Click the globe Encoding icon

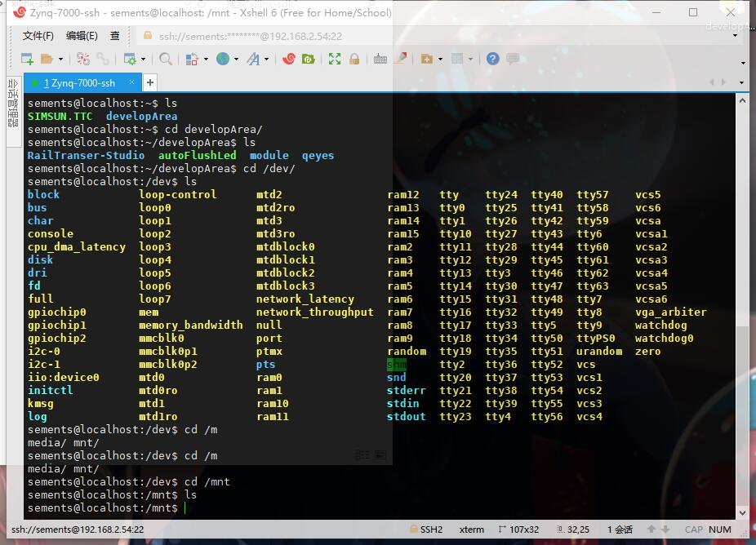click(x=223, y=59)
